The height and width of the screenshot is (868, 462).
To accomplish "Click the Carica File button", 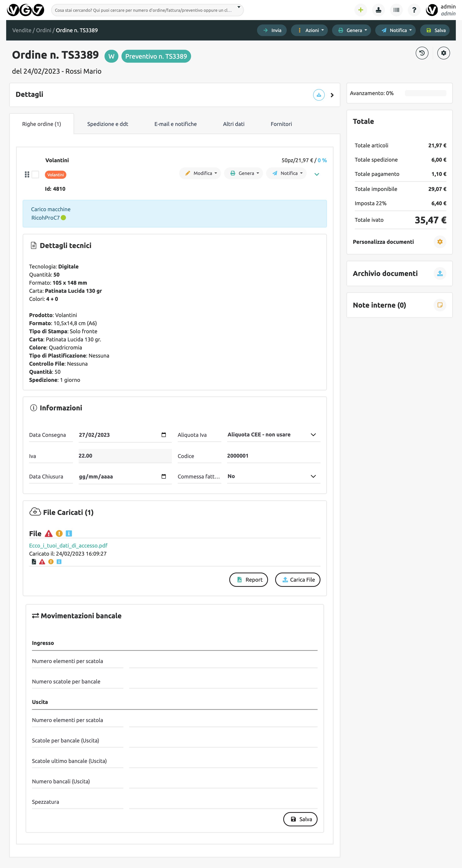I will tap(298, 580).
